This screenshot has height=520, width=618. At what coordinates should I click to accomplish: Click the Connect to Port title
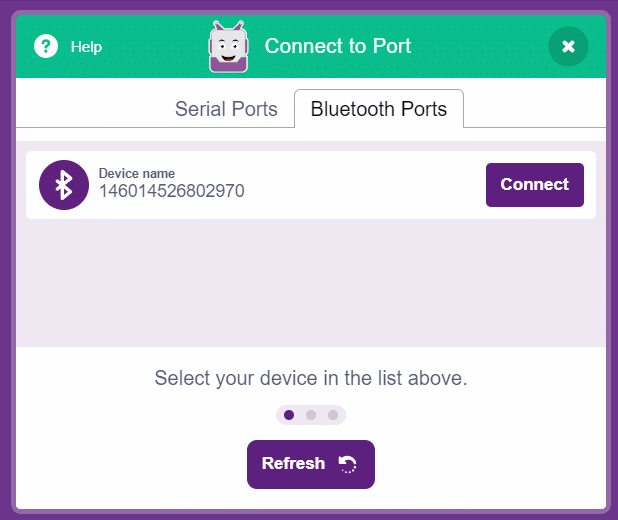(x=338, y=46)
